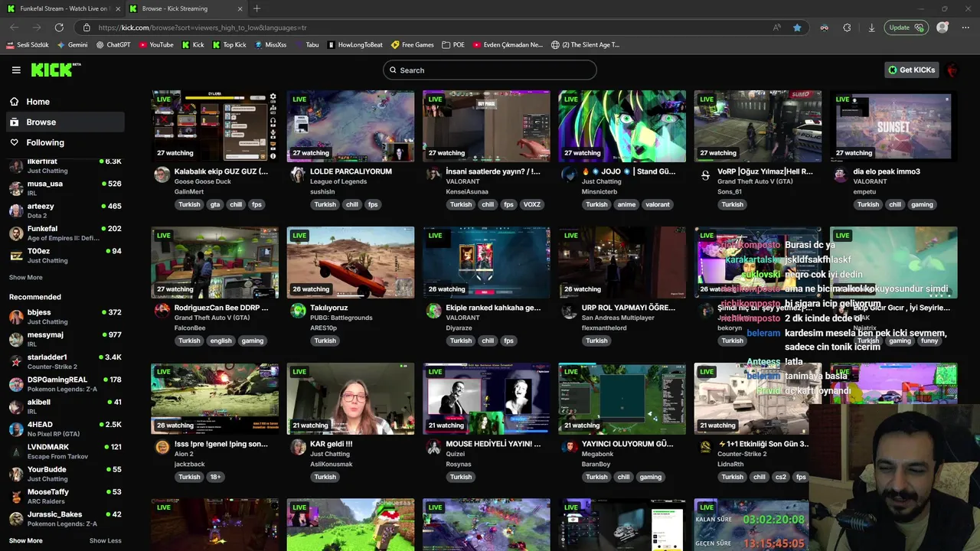This screenshot has height=551, width=980.
Task: Select the english tag under FalconBee
Action: click(x=220, y=341)
